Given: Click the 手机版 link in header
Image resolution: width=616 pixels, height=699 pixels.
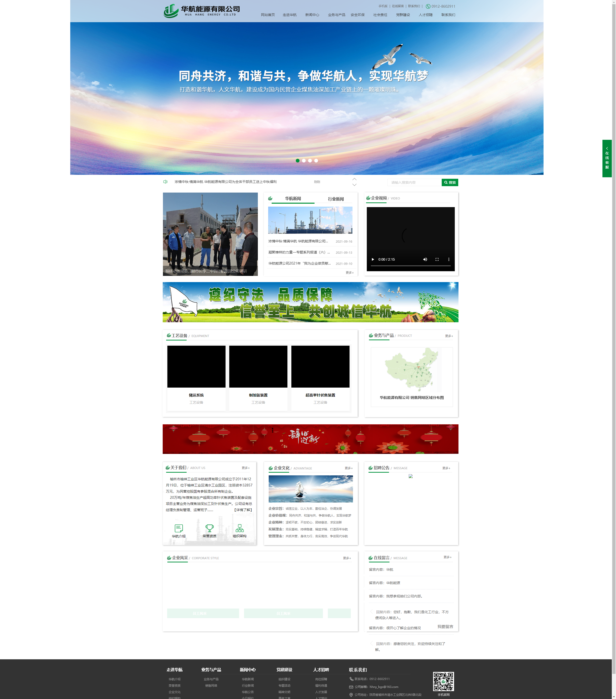Looking at the screenshot, I should pos(383,6).
